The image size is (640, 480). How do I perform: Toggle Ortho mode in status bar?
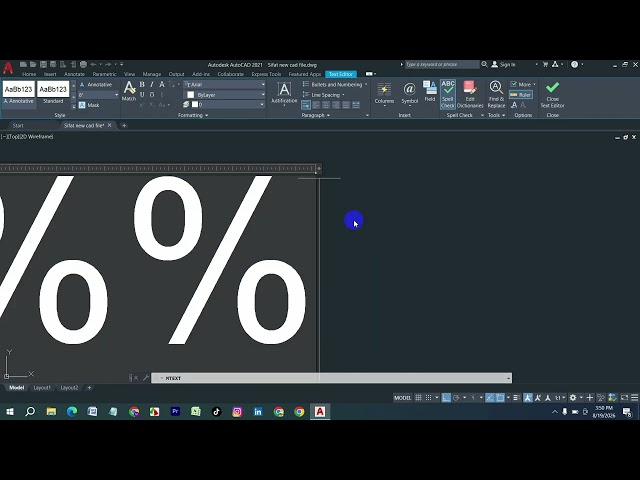(446, 398)
